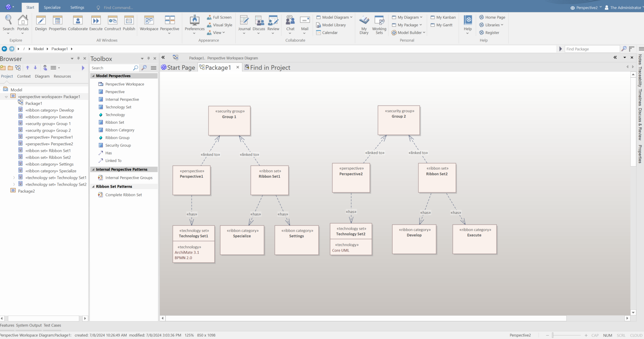Collapse the perspective workspace Package1 node
The width and height of the screenshot is (644, 339).
click(6, 97)
